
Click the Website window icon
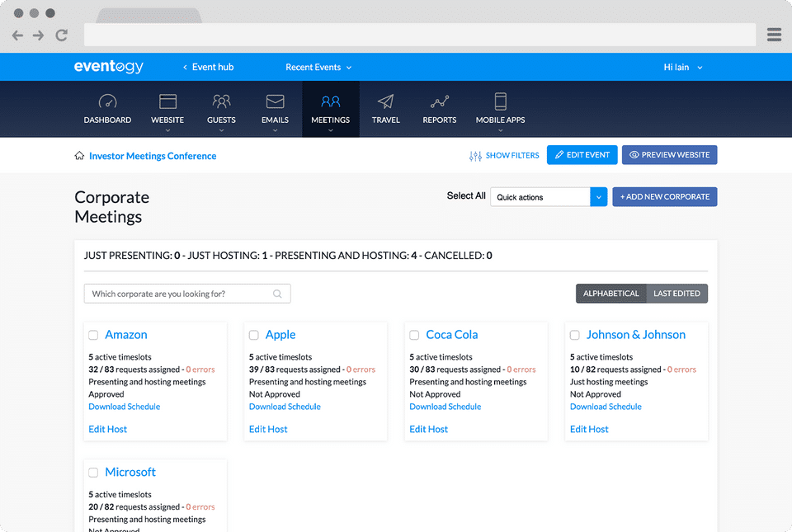pyautogui.click(x=167, y=101)
